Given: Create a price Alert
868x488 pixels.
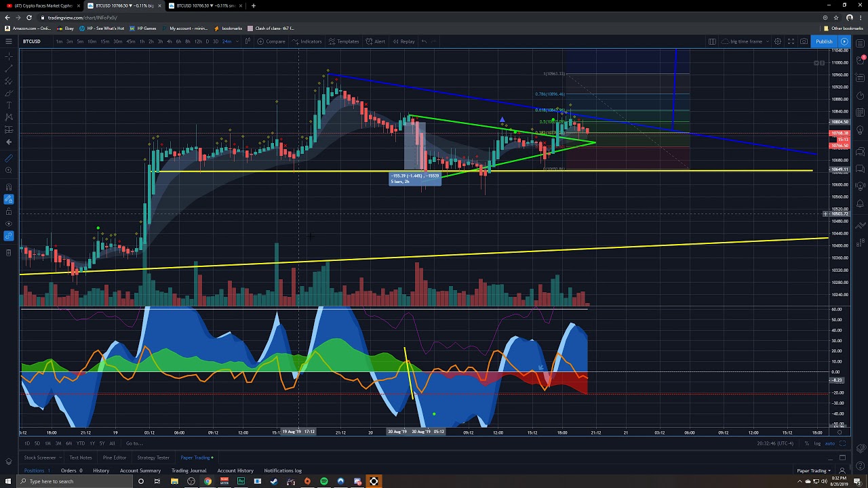Looking at the screenshot, I should click(x=375, y=41).
